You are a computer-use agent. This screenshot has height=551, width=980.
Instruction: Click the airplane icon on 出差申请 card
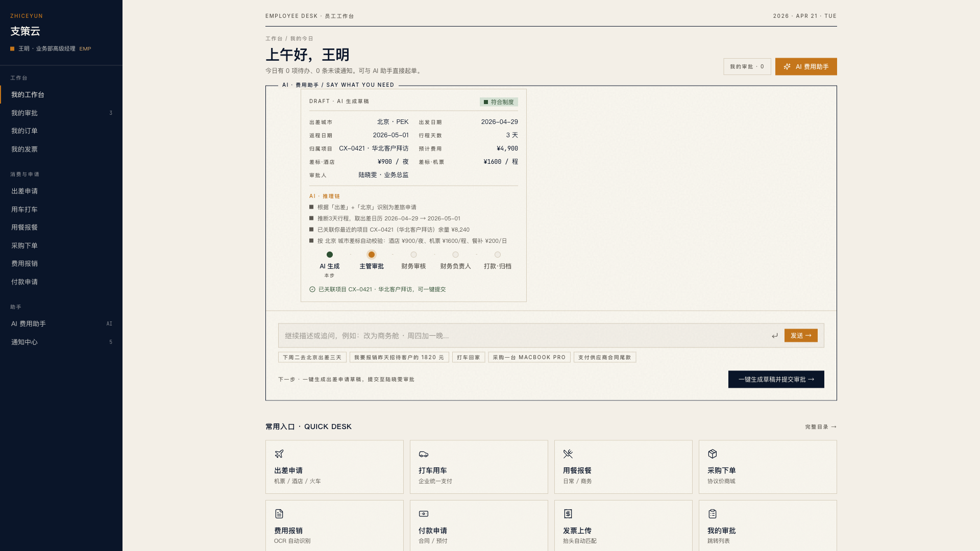point(279,454)
